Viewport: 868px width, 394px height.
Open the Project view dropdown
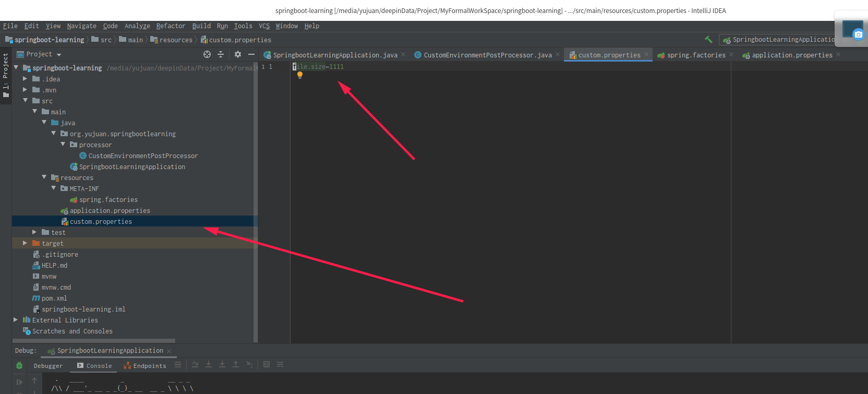(x=59, y=55)
